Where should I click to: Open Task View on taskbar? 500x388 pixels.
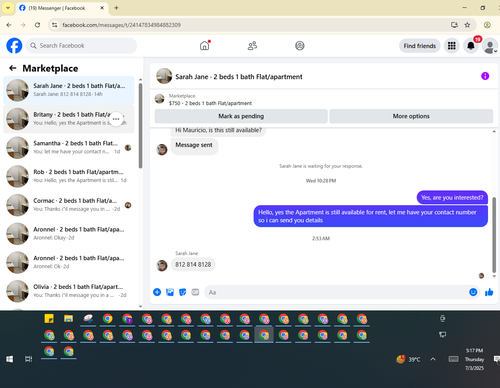(29, 359)
